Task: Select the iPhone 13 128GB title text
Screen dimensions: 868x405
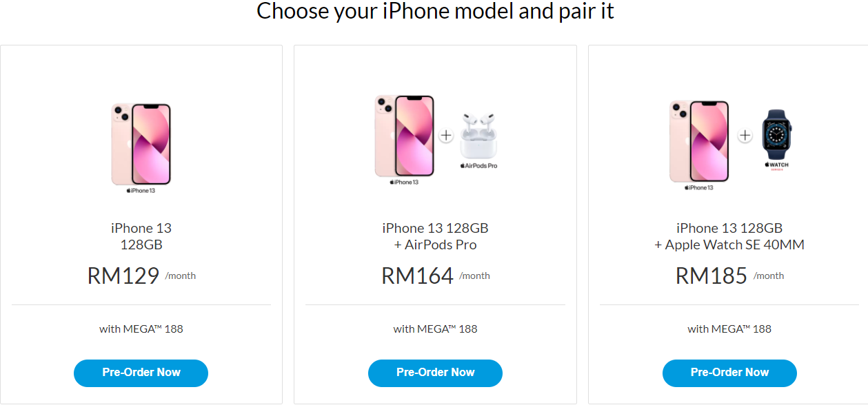Action: pos(141,236)
